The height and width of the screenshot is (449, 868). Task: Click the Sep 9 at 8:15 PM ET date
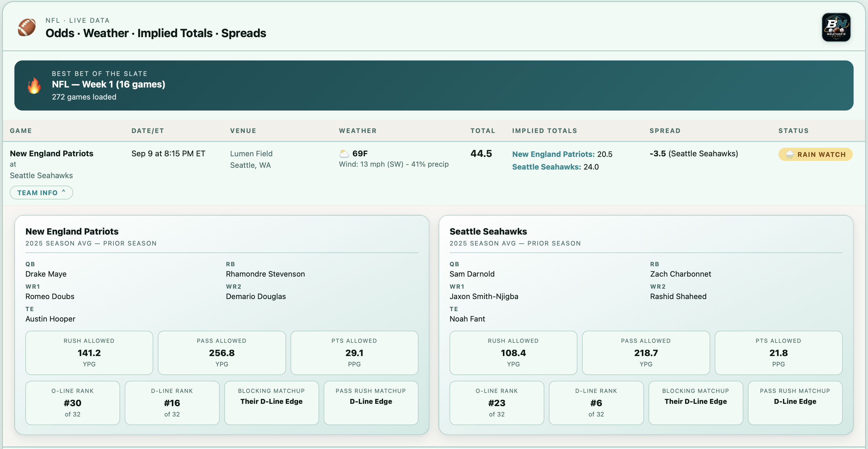coord(168,154)
